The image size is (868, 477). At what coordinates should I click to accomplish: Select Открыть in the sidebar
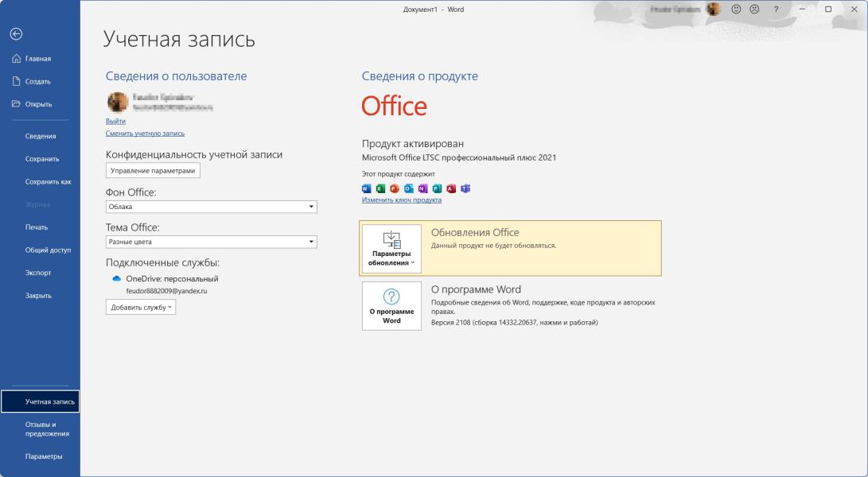pos(40,104)
